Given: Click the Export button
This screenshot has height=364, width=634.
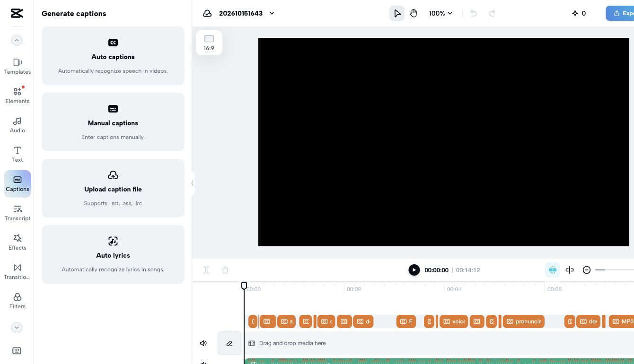Looking at the screenshot, I should click(x=620, y=13).
